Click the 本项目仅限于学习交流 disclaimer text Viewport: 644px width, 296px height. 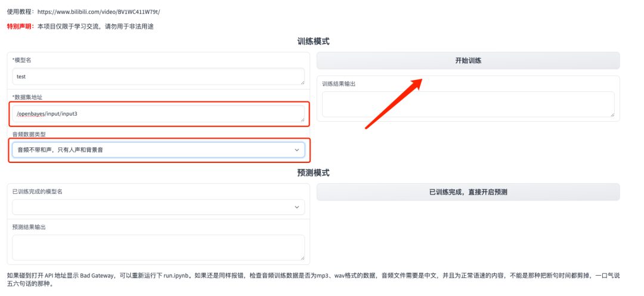coord(95,27)
